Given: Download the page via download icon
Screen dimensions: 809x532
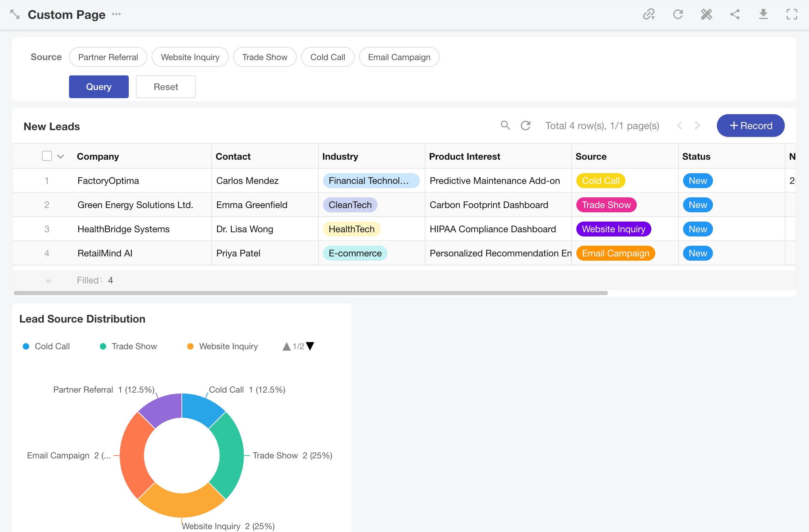Looking at the screenshot, I should pyautogui.click(x=763, y=15).
